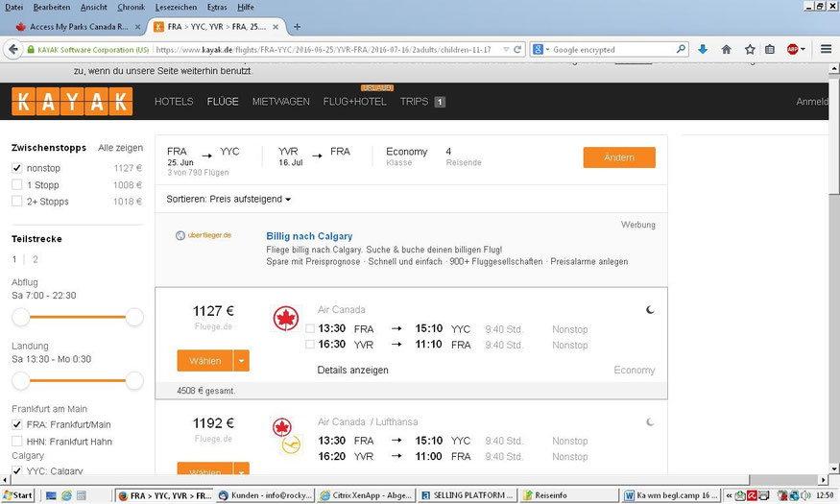Expand hidden tray icons with the chevron
This screenshot has width=840, height=504.
(729, 495)
